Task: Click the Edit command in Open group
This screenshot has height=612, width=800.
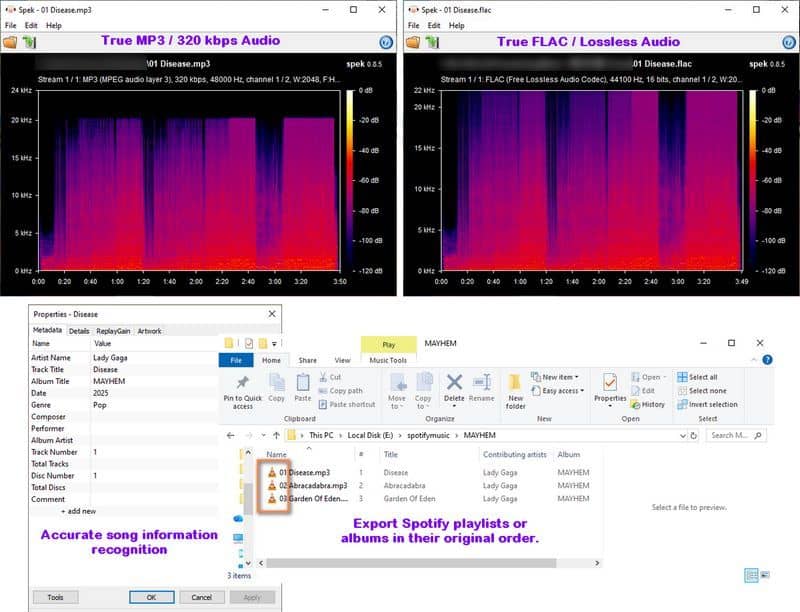Action: pyautogui.click(x=643, y=391)
